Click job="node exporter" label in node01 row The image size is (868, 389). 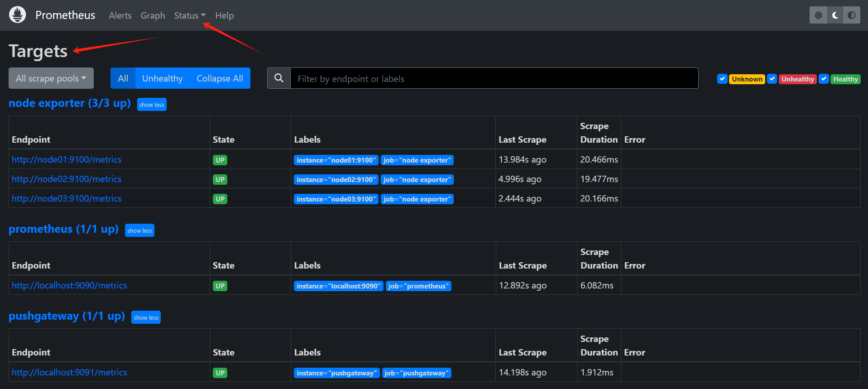pyautogui.click(x=417, y=160)
